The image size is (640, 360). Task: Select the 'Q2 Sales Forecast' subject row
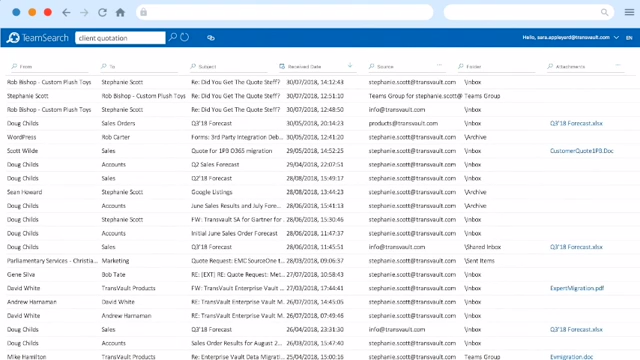click(x=215, y=164)
